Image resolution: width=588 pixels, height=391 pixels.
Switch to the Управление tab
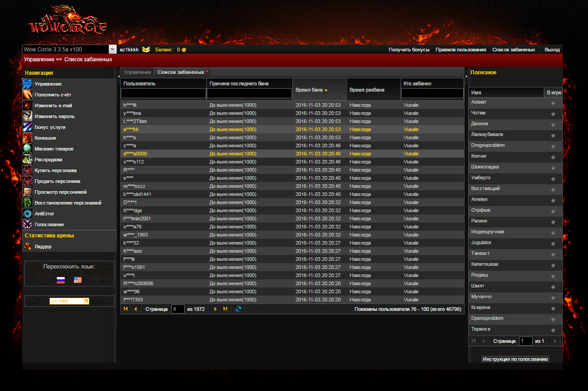(137, 73)
